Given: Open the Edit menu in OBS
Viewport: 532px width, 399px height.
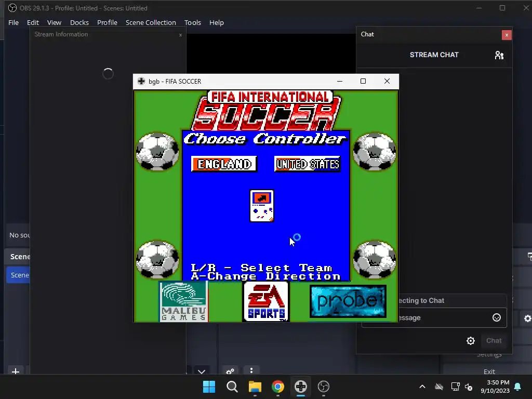Looking at the screenshot, I should (33, 22).
